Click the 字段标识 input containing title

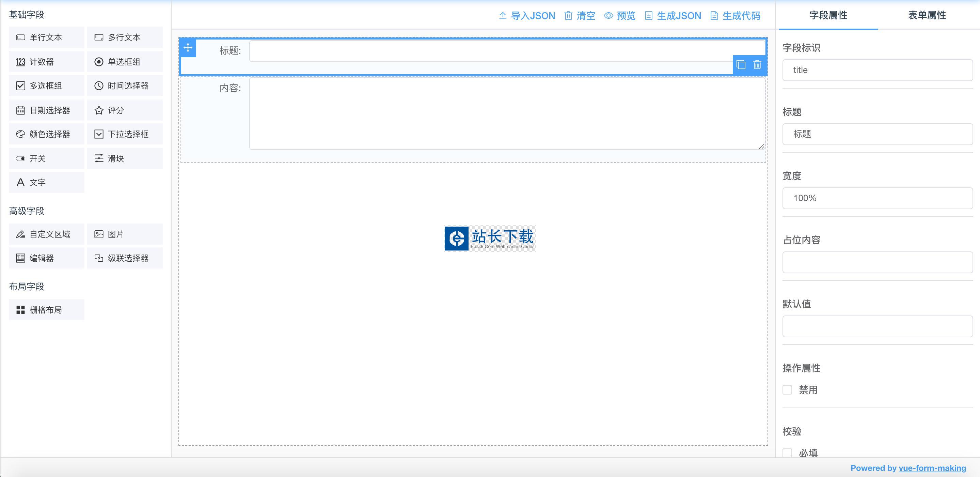(x=877, y=70)
